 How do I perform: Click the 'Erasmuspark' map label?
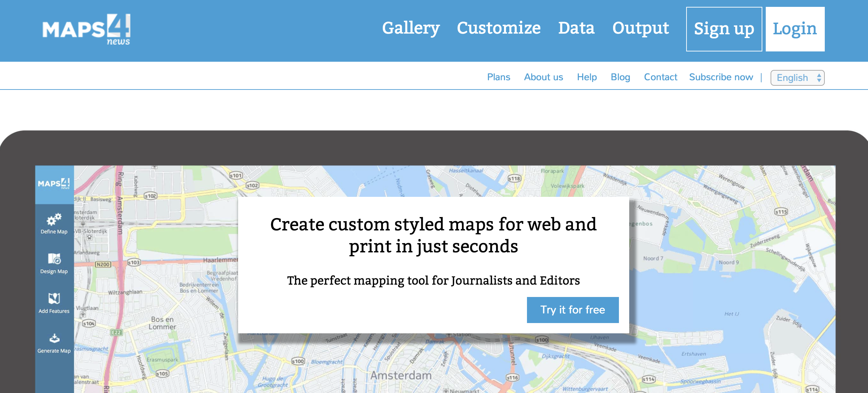[x=162, y=360]
